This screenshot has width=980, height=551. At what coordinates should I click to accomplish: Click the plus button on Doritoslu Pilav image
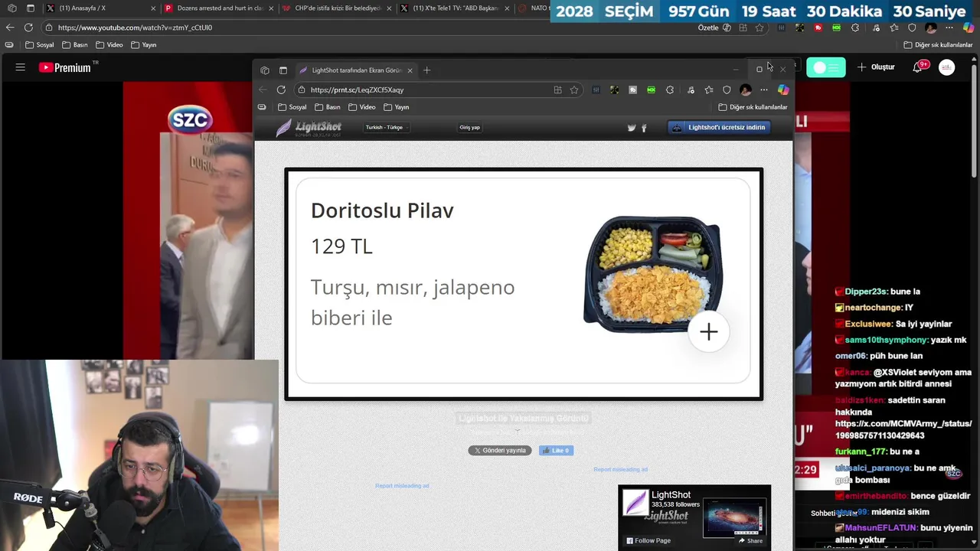(x=708, y=331)
